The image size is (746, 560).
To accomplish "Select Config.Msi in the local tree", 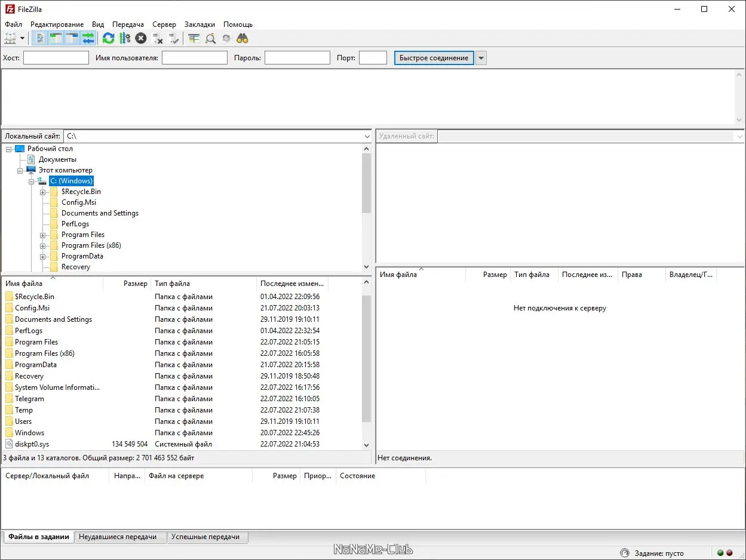I will [x=79, y=202].
